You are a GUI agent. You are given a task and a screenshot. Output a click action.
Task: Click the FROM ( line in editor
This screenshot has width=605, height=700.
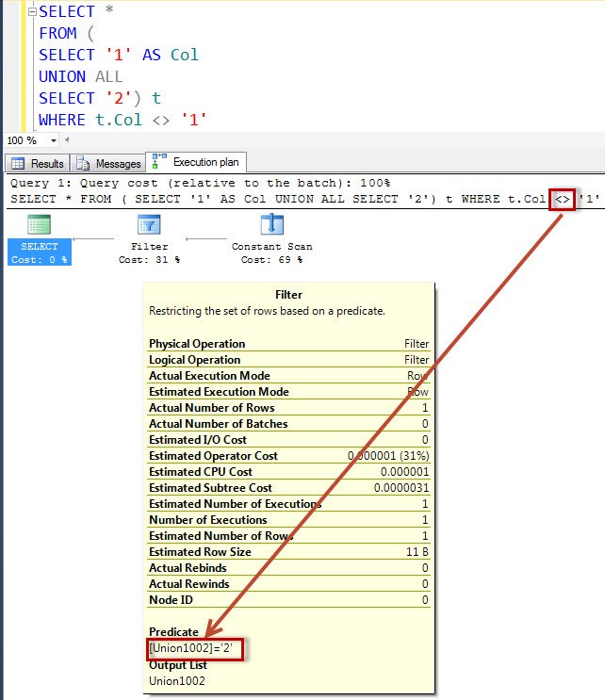(67, 34)
